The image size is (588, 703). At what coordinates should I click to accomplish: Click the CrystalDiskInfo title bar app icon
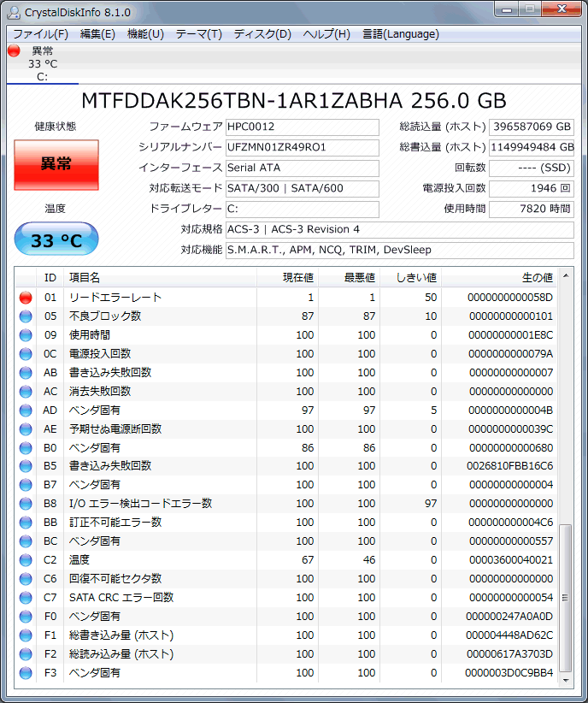coord(14,12)
